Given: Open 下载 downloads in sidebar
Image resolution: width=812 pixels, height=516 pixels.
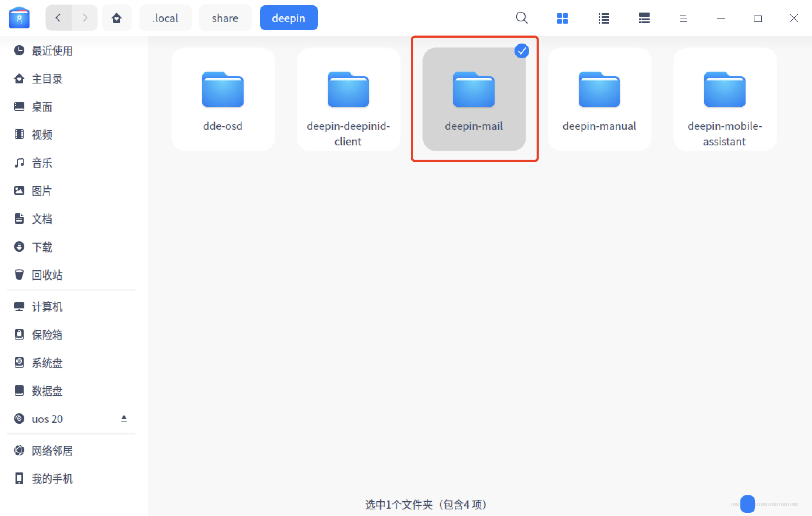Looking at the screenshot, I should (x=42, y=247).
